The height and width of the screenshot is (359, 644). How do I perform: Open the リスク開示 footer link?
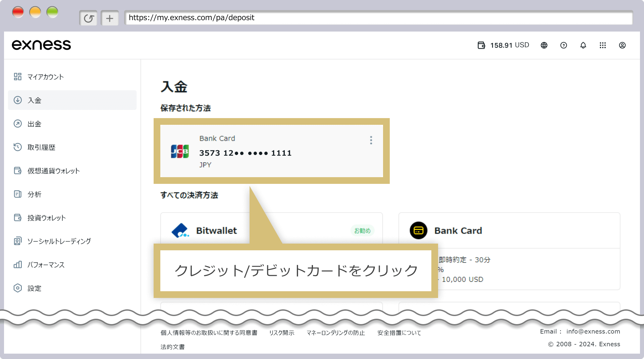[x=282, y=332]
